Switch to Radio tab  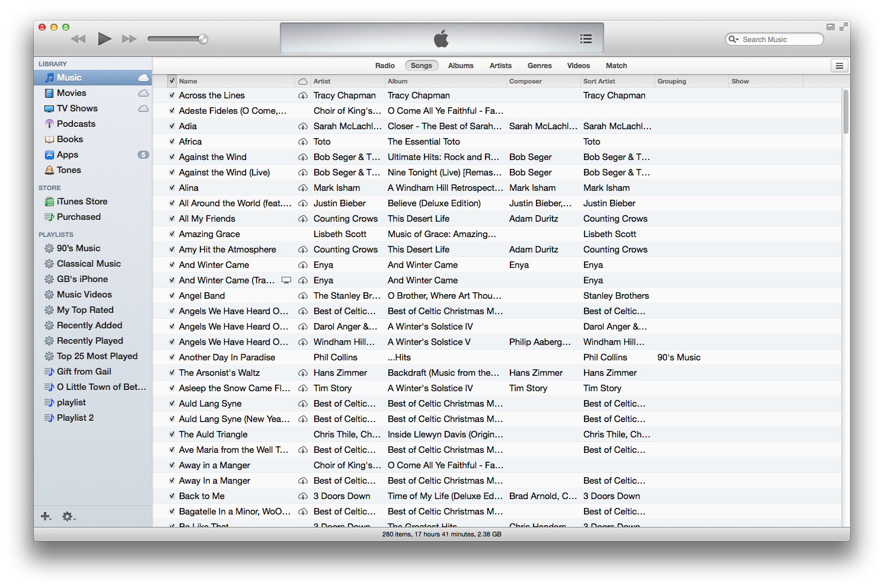(x=385, y=66)
